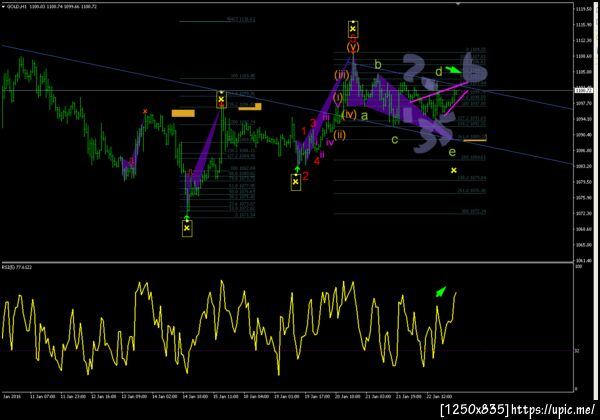
Task: Select the boxed x marker above the (v) label
Action: pos(353,29)
